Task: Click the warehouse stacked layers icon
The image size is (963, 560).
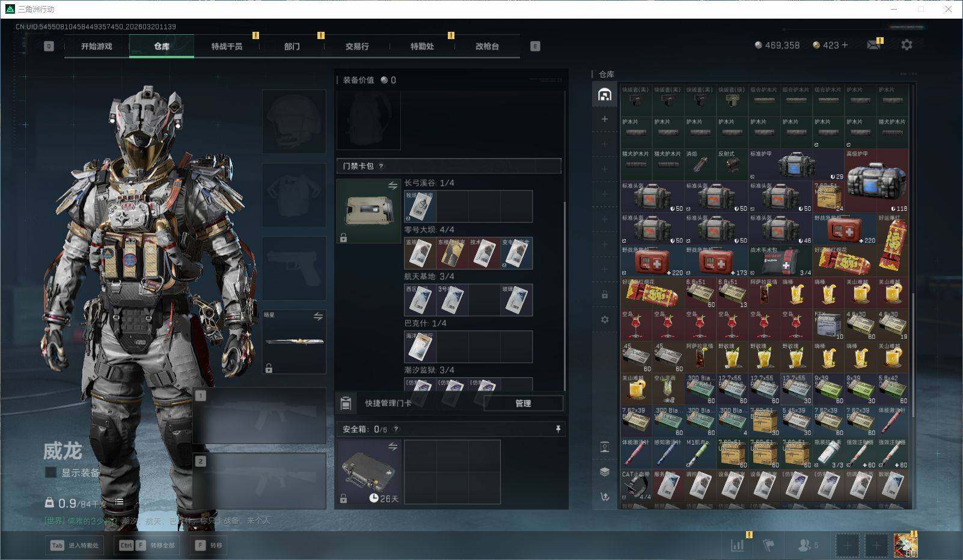Action: [x=605, y=472]
